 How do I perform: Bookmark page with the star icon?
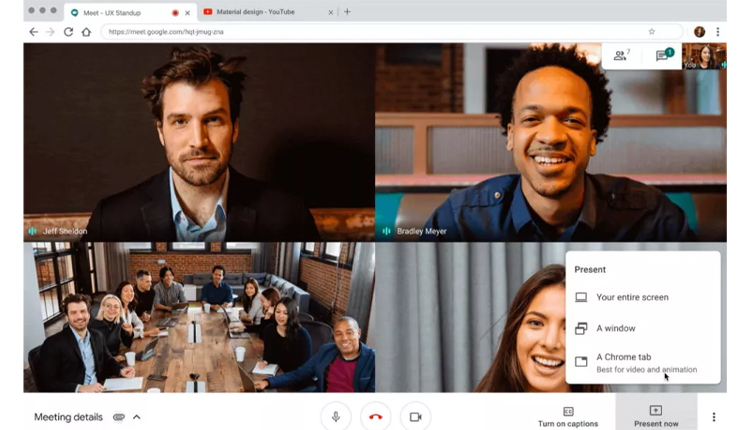coord(651,32)
